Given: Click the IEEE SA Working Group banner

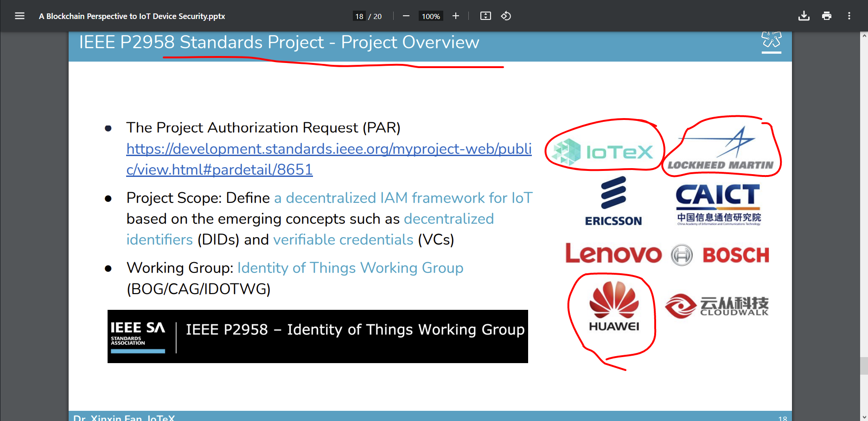Looking at the screenshot, I should (x=318, y=336).
